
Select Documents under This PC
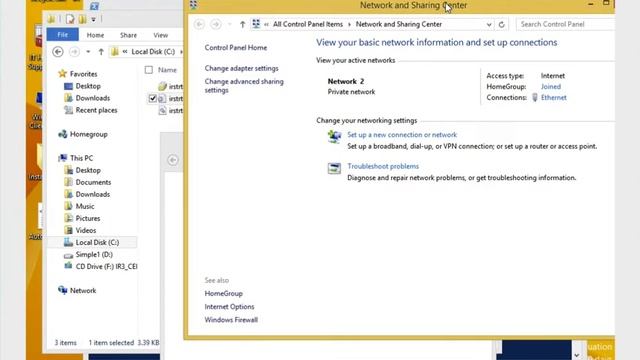(93, 182)
